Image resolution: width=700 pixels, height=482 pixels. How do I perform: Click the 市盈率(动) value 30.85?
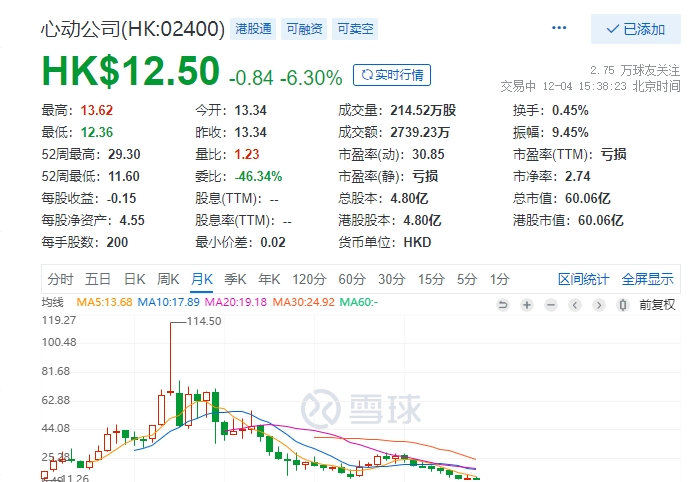[429, 154]
